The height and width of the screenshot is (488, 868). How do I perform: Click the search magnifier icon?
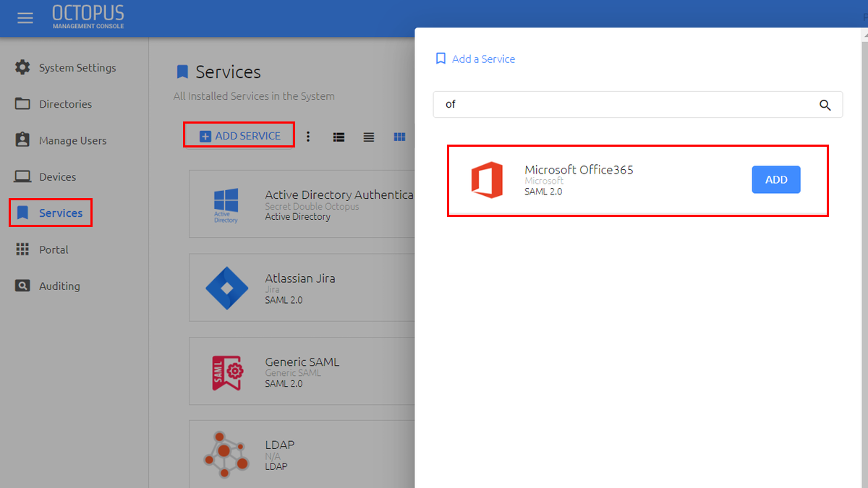825,105
